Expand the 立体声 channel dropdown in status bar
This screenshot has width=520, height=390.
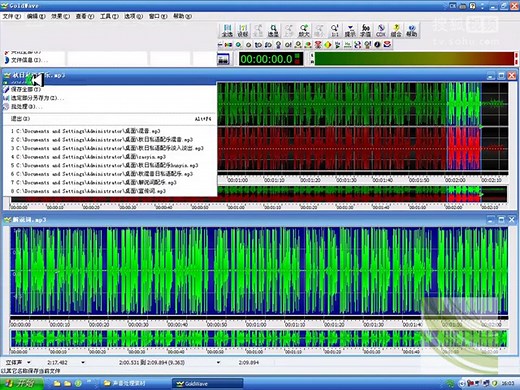click(x=29, y=362)
